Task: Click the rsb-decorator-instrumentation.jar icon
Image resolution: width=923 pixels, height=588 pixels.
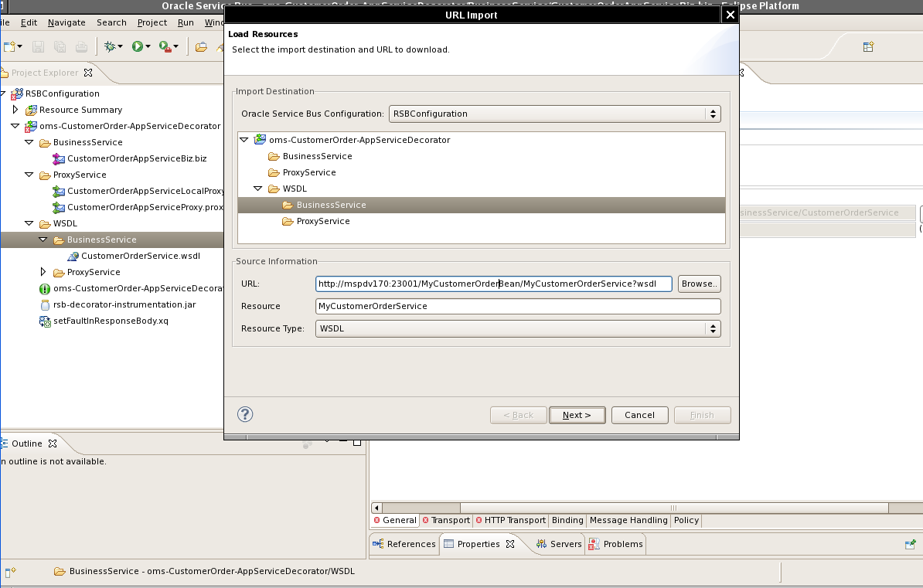Action: pyautogui.click(x=45, y=305)
